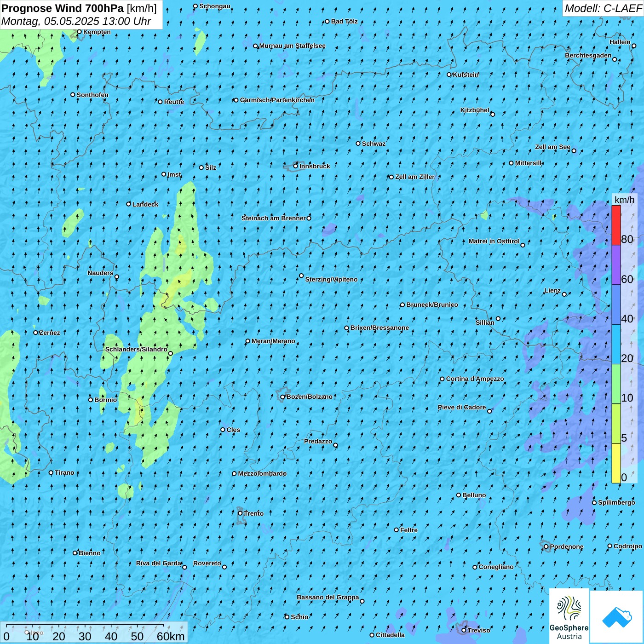644x644 pixels.
Task: Click the blue cloud app logo
Action: [617, 617]
